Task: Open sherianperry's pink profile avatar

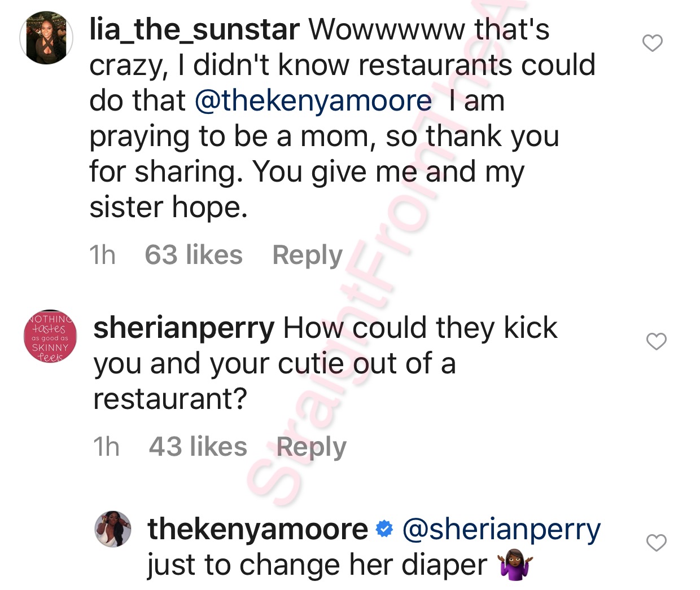Action: coord(50,336)
